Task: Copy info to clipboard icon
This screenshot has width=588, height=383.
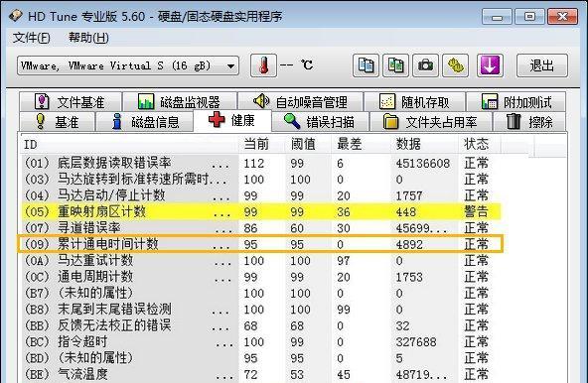Action: click(366, 65)
